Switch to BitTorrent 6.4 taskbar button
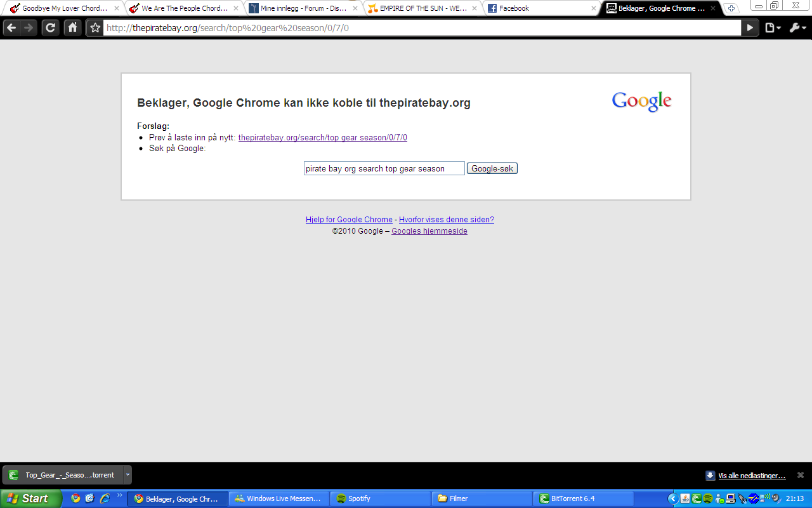 584,498
